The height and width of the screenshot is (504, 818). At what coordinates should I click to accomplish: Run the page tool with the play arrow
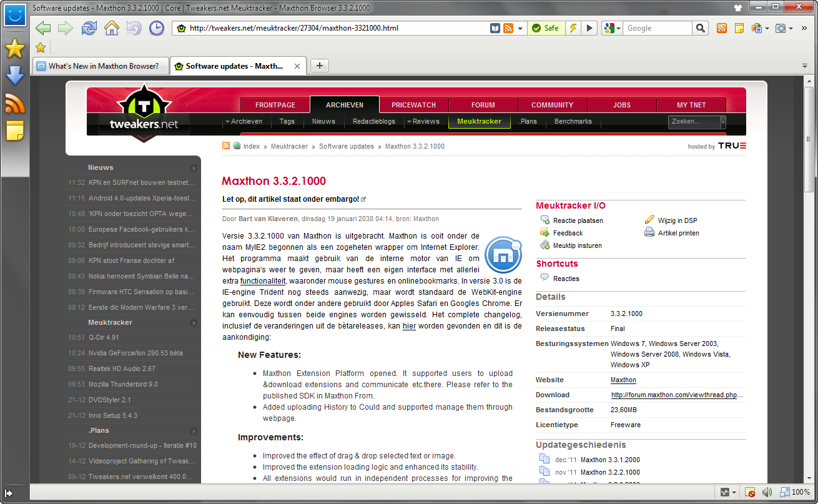589,28
